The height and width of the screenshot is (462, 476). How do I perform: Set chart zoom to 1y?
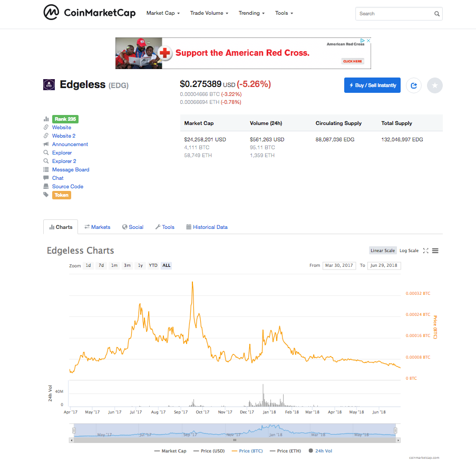click(x=140, y=265)
